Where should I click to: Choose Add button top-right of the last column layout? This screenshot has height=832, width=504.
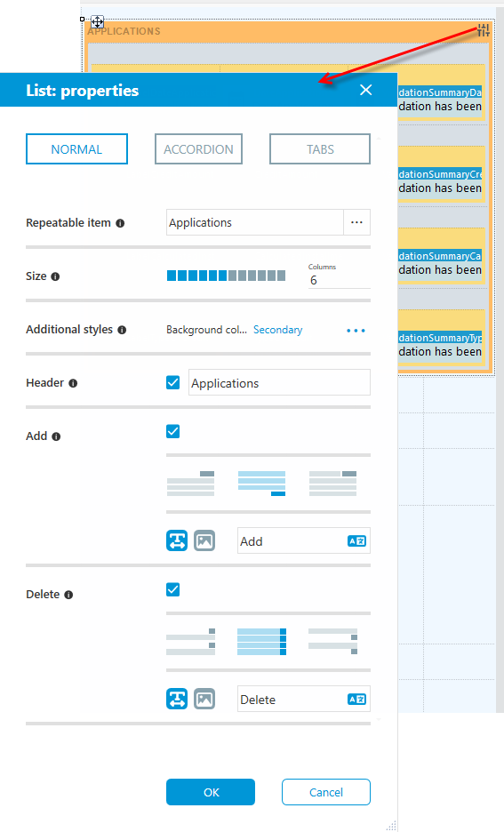coord(190,484)
